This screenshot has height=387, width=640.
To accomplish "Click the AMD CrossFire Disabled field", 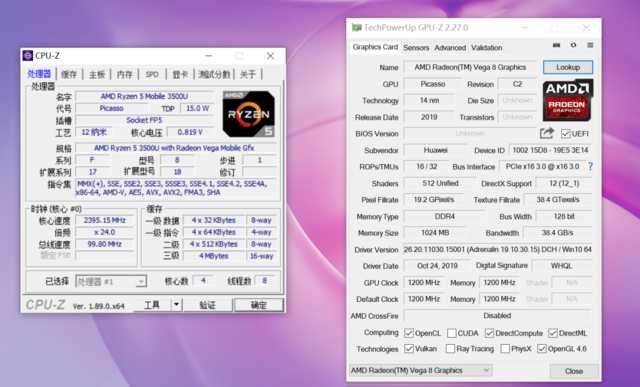I will 497,316.
